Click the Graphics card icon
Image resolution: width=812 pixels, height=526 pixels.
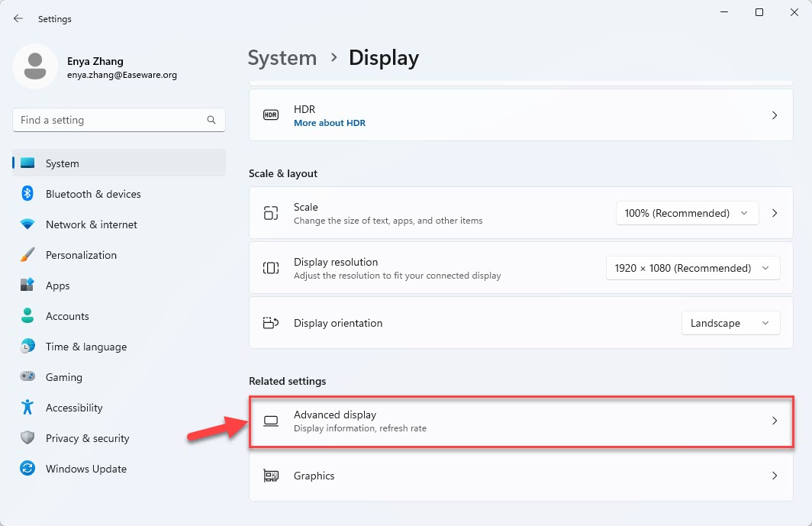click(x=271, y=476)
